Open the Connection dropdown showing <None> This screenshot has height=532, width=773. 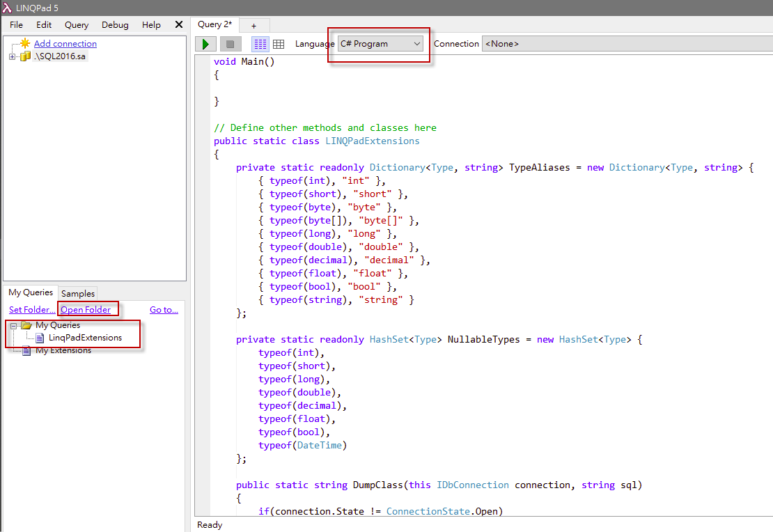pyautogui.click(x=627, y=44)
